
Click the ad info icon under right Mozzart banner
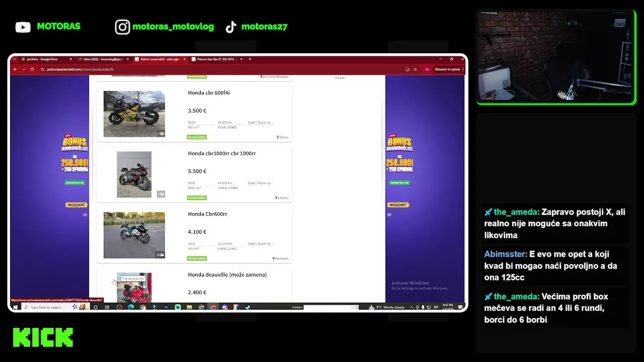pos(389,215)
